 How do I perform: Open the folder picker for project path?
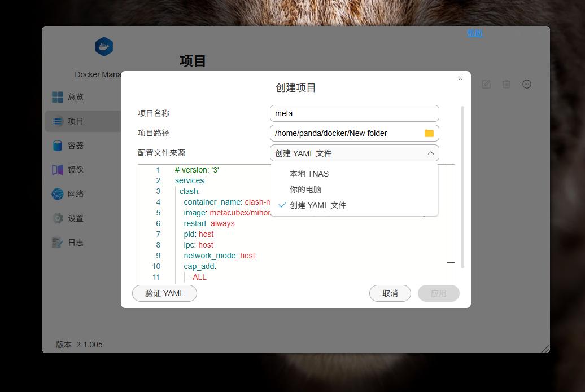coord(429,133)
